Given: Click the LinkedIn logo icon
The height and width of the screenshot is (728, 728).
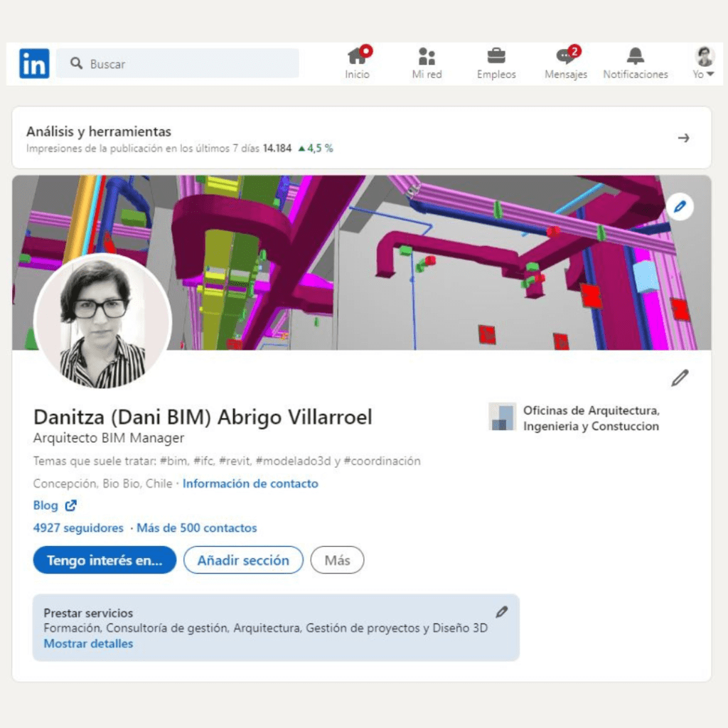Looking at the screenshot, I should click(x=33, y=63).
